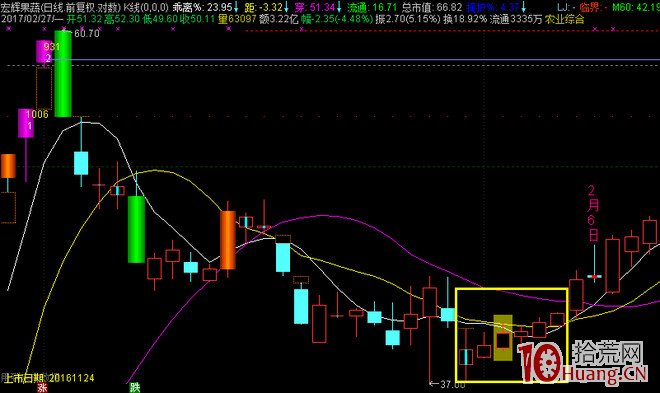The width and height of the screenshot is (660, 393).
Task: Click the 距: -3.32 indicator value
Action: (263, 7)
